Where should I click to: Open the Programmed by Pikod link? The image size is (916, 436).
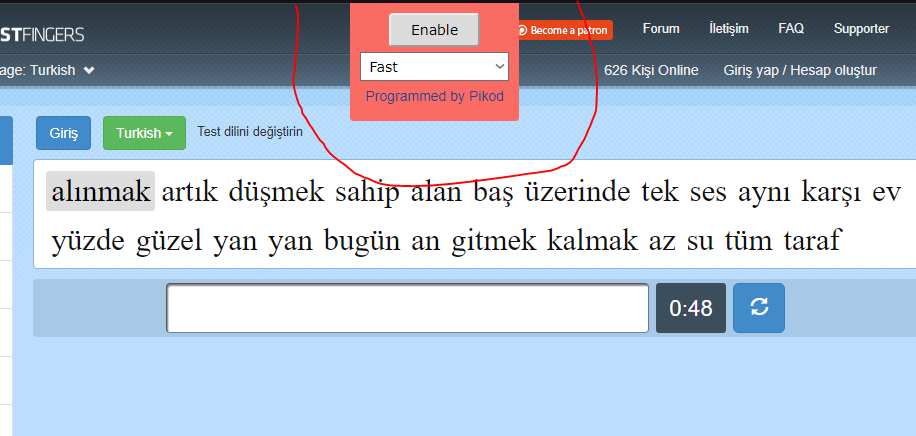click(435, 96)
